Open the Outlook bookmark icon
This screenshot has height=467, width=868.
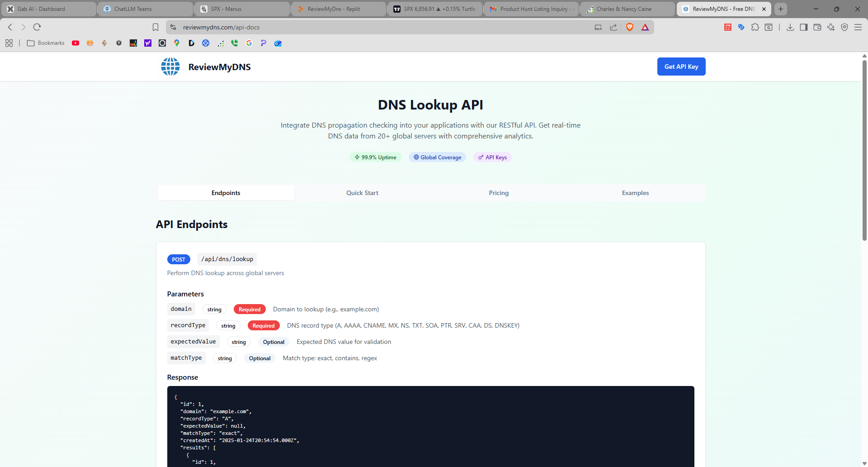(x=278, y=43)
